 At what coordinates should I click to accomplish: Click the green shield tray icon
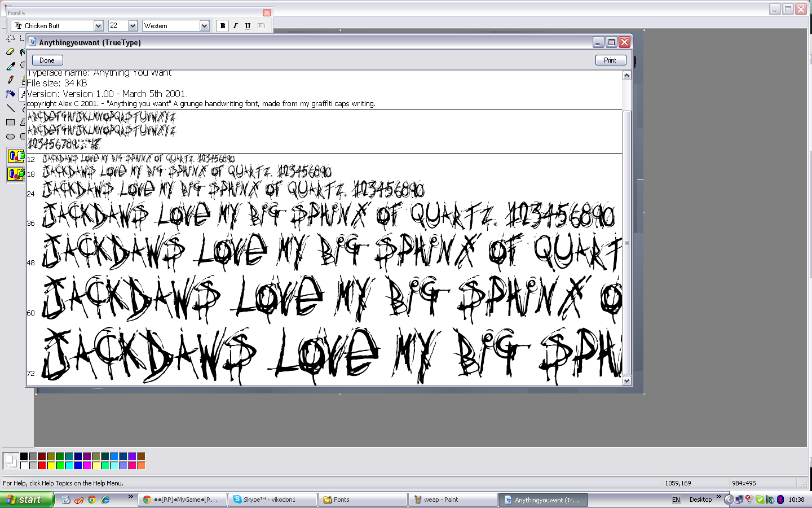click(x=760, y=500)
